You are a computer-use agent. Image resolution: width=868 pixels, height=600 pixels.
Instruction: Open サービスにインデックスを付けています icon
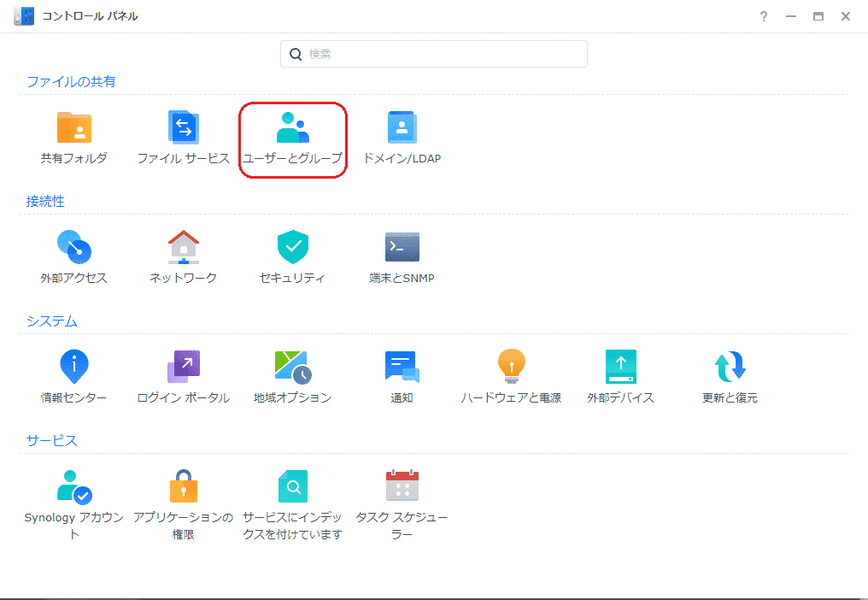[293, 486]
